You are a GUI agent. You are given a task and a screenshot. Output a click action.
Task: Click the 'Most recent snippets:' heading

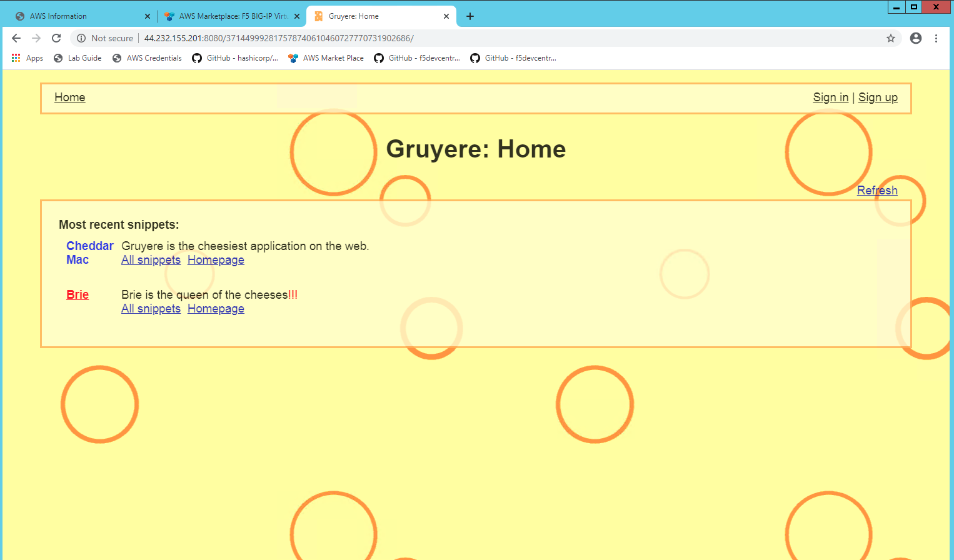click(x=119, y=224)
